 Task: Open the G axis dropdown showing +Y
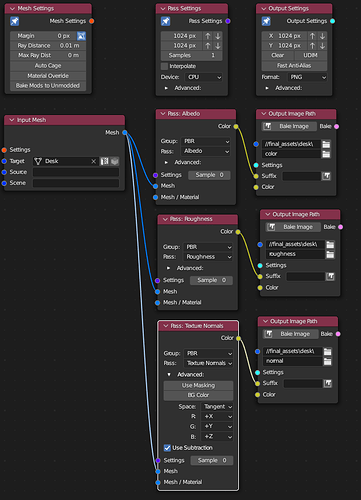[x=217, y=426]
